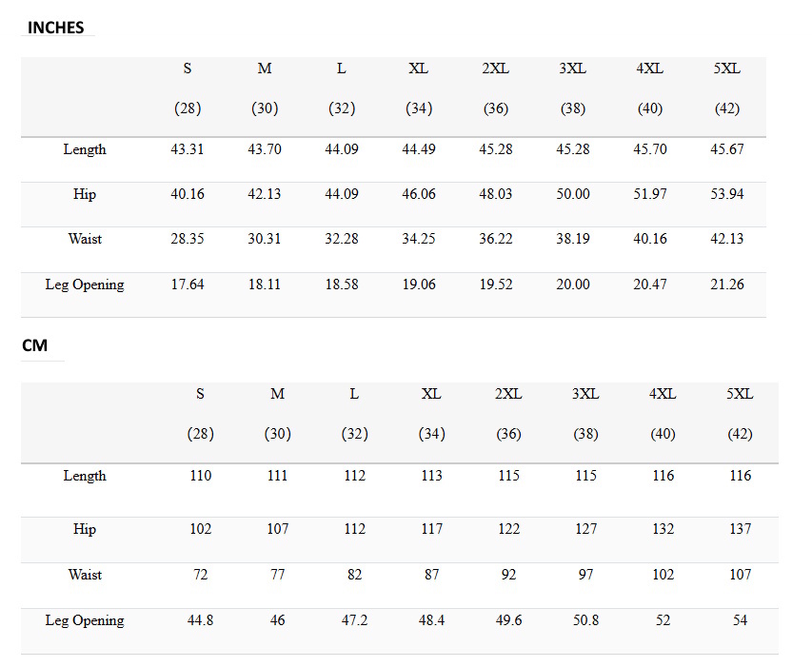Click the 2XL header in the CM table
This screenshot has width=812, height=667.
[x=508, y=394]
